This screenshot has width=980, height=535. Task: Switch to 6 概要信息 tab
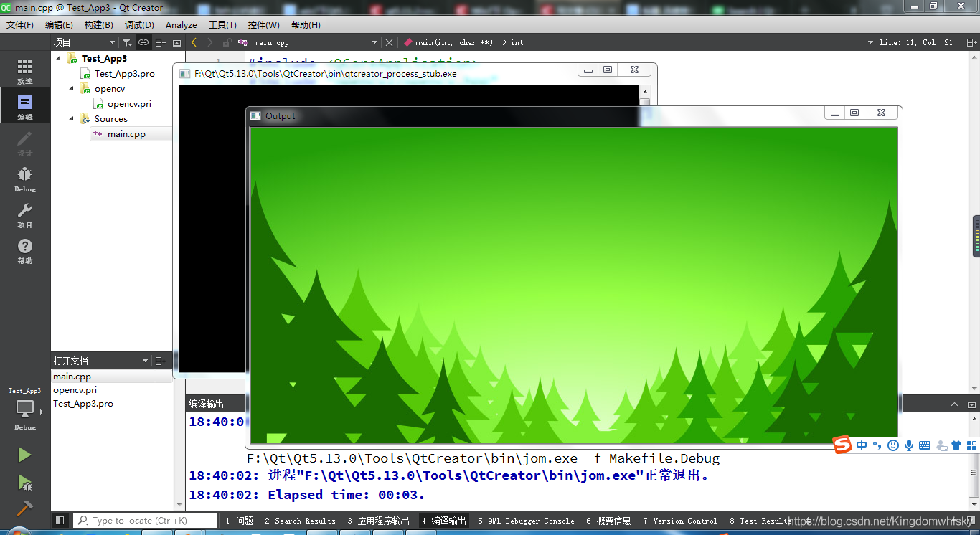(608, 521)
